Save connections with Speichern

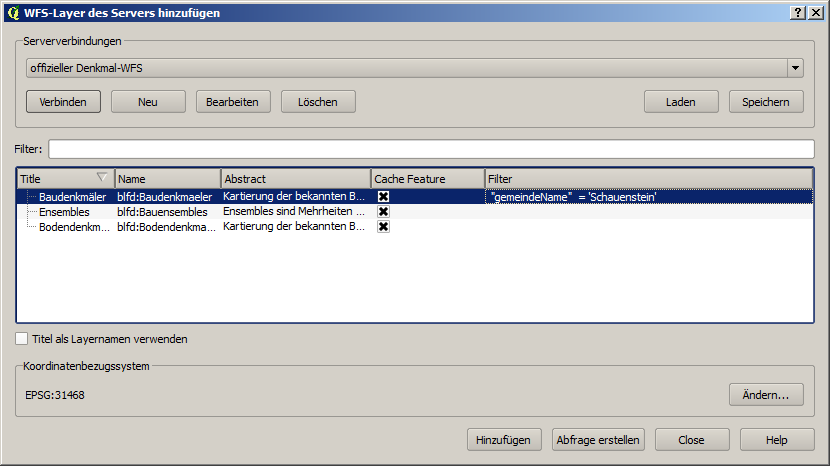(766, 101)
